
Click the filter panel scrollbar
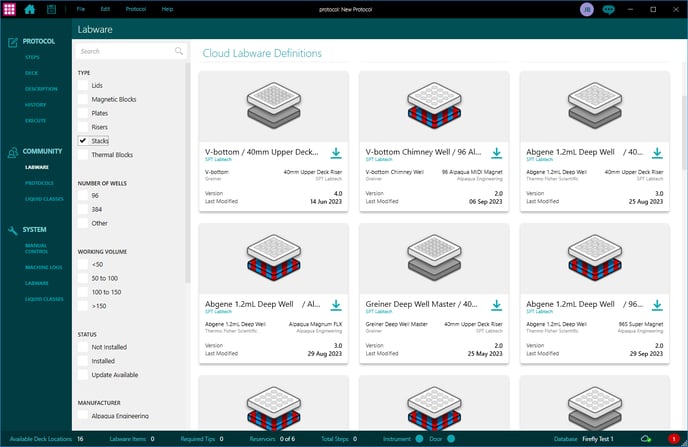[188, 172]
